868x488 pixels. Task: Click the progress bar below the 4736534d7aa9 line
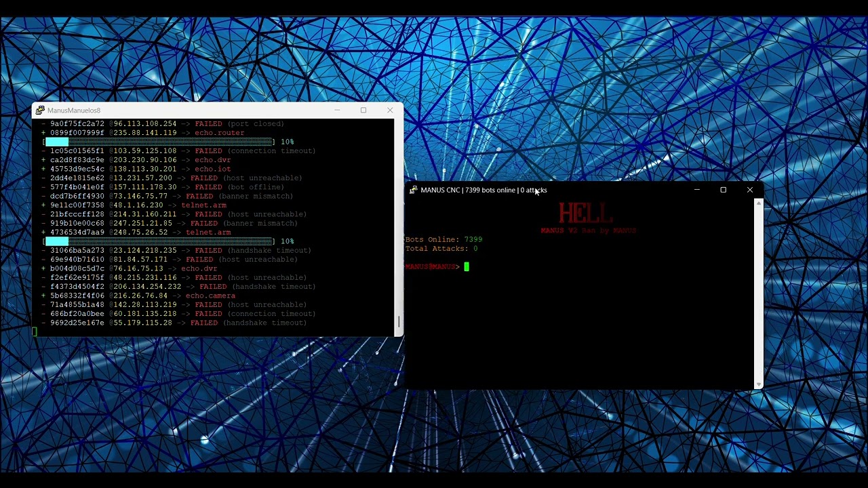click(x=159, y=241)
